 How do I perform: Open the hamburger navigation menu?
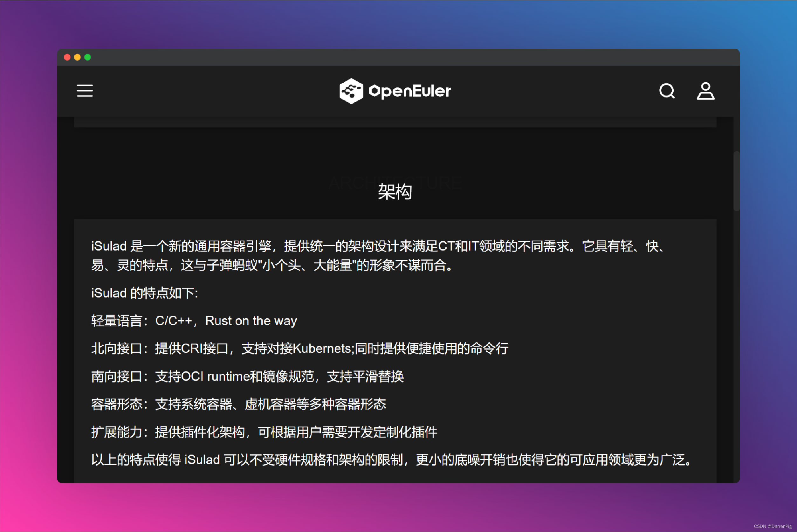click(85, 91)
